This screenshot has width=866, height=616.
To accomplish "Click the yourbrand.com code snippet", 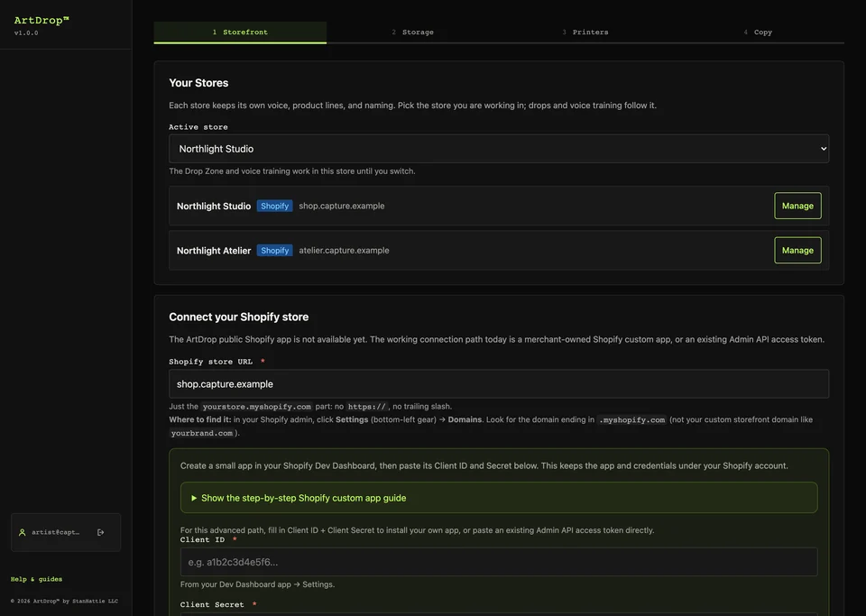I will [201, 433].
